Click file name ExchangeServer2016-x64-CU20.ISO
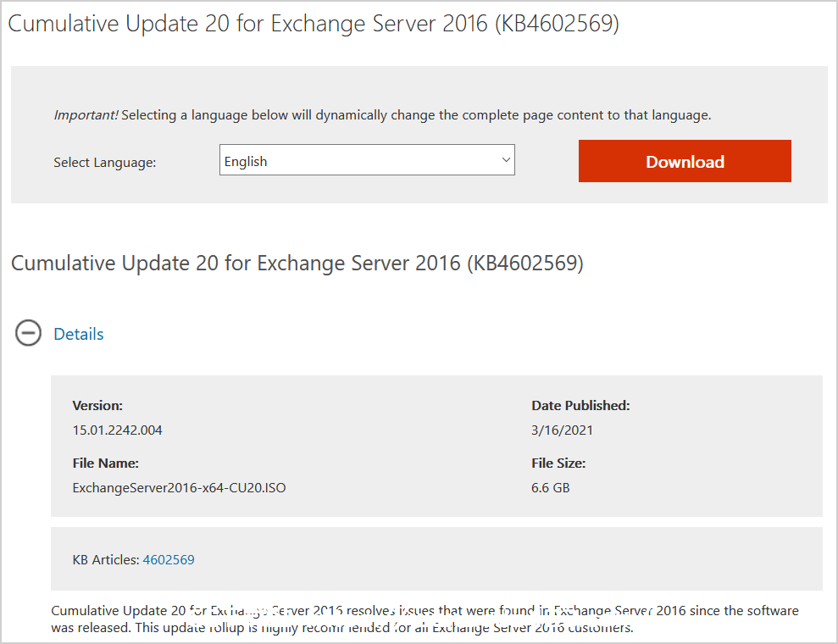 [179, 488]
